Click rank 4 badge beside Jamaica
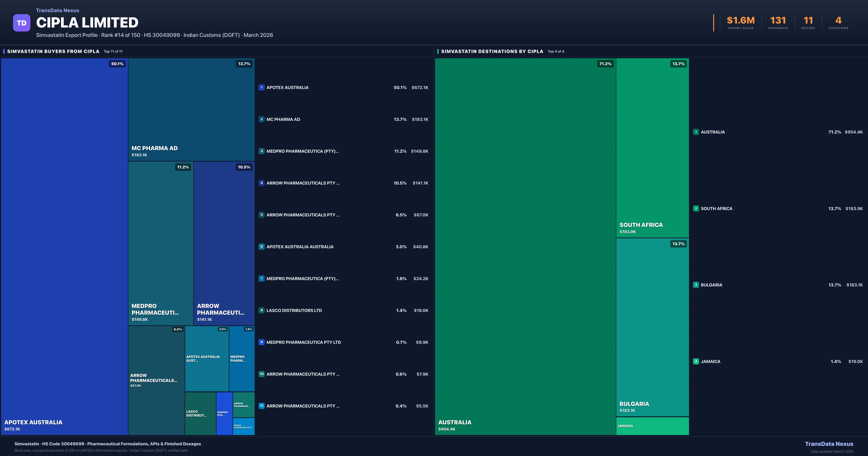Viewport: 868px width, 456px height. (x=696, y=361)
